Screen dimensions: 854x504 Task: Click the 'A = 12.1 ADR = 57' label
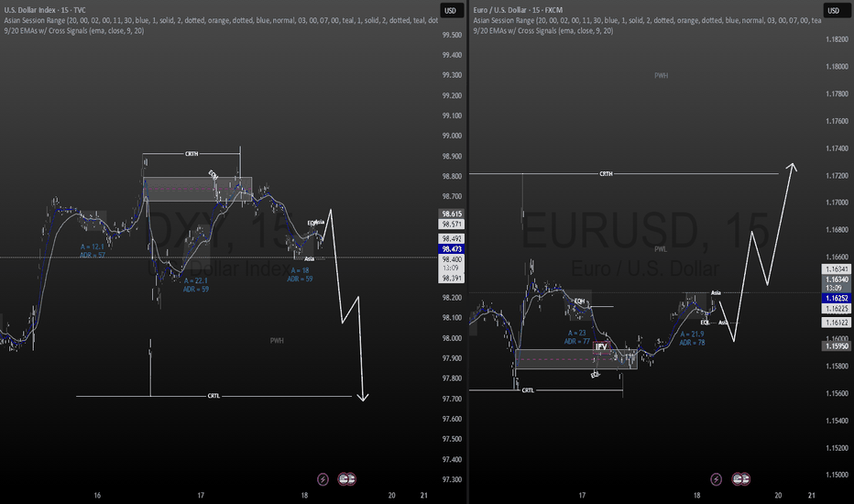(93, 251)
